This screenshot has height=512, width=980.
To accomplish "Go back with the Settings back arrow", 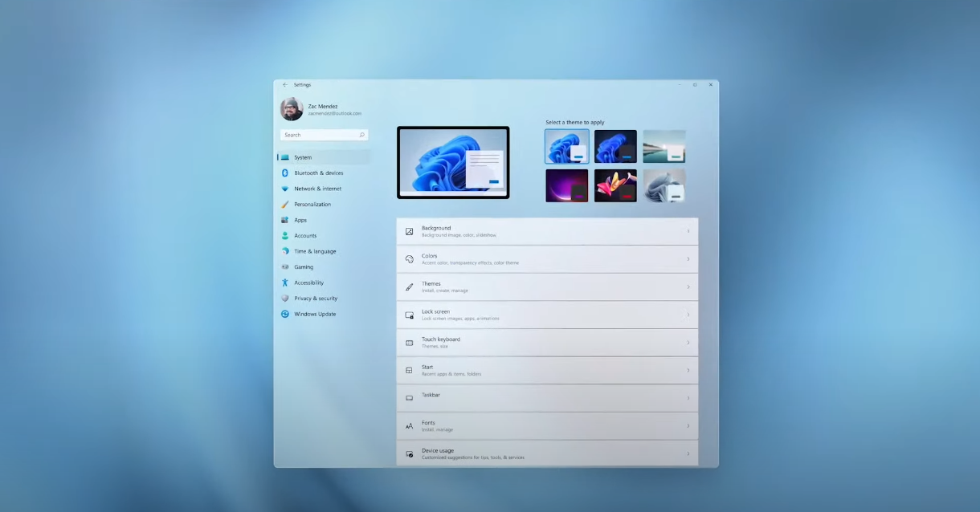I will click(284, 84).
